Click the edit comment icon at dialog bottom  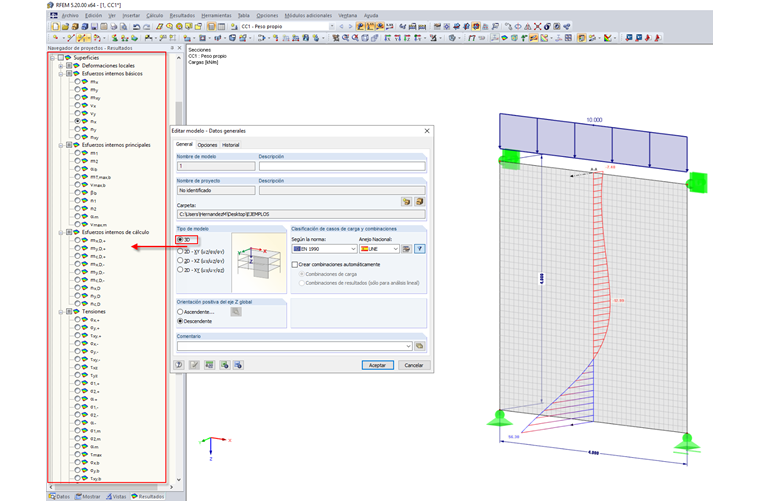194,365
